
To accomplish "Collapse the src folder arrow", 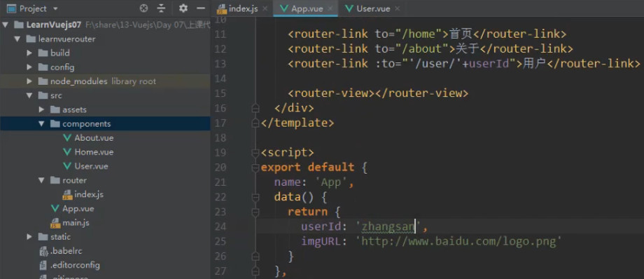I will (29, 95).
